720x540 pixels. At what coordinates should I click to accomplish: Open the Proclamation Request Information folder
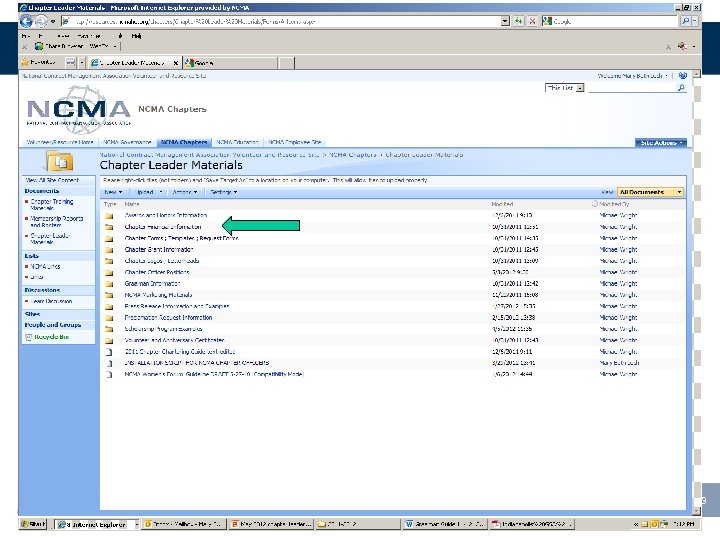[168, 318]
